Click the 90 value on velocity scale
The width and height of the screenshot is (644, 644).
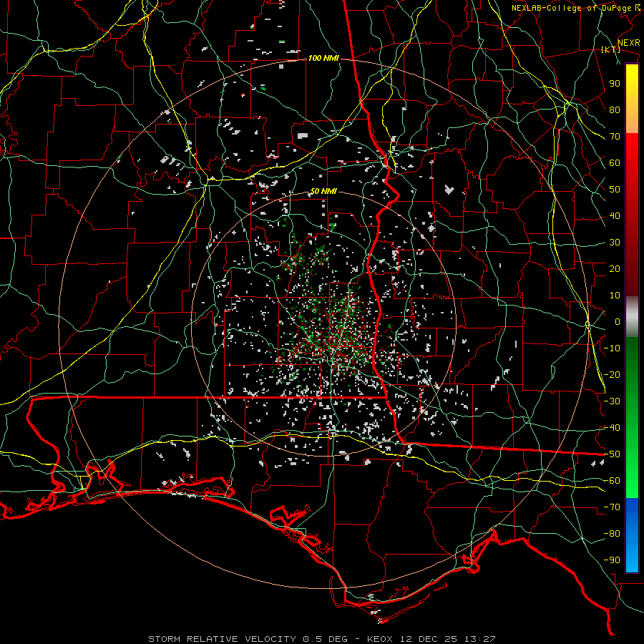click(x=615, y=84)
